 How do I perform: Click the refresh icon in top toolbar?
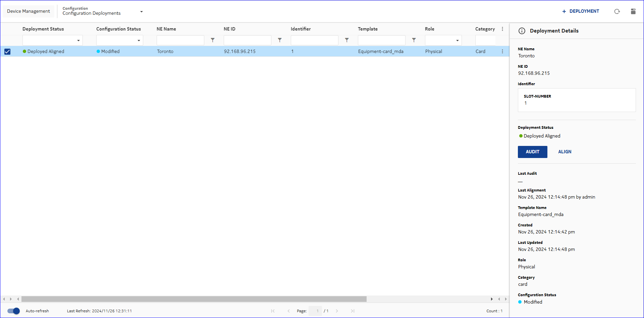617,11
